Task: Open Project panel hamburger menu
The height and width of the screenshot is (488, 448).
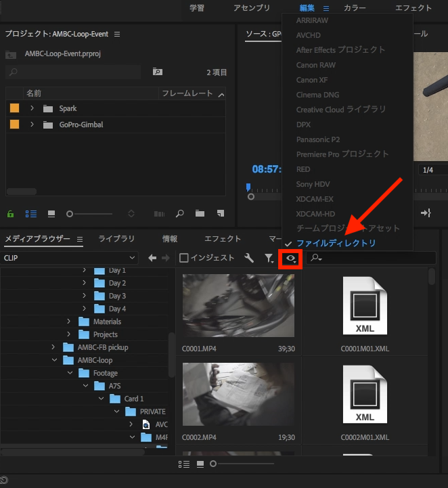Action: tap(117, 35)
